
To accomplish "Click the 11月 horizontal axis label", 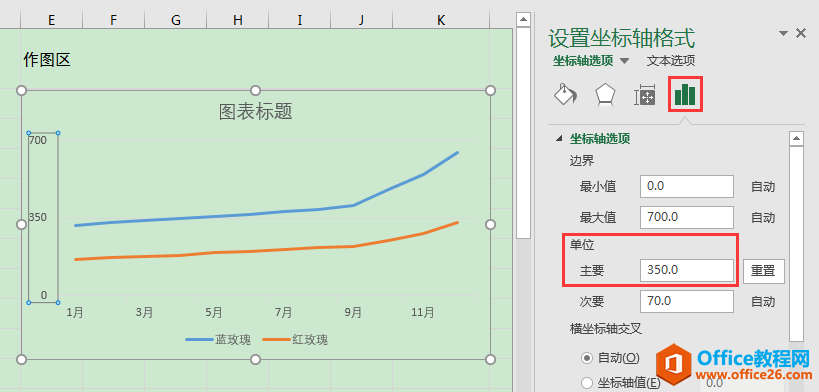I will (x=423, y=313).
